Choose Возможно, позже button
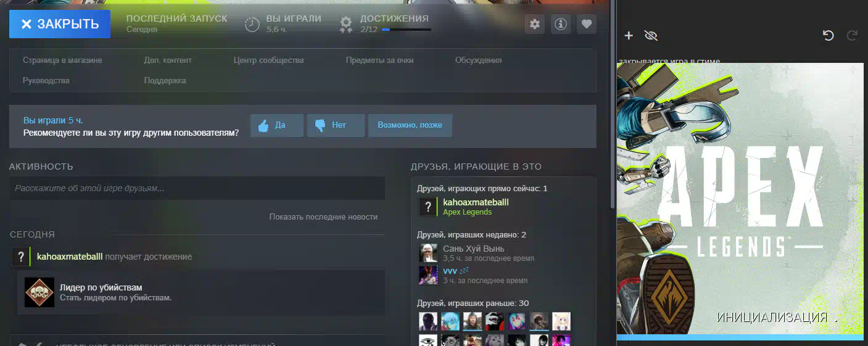Screen dimensions: 868x346 click(410, 125)
